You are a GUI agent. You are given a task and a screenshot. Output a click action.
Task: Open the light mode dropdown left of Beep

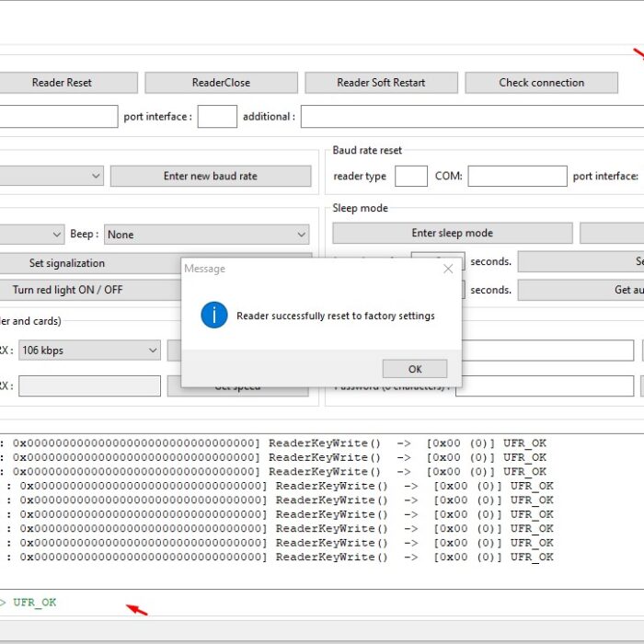[32, 235]
